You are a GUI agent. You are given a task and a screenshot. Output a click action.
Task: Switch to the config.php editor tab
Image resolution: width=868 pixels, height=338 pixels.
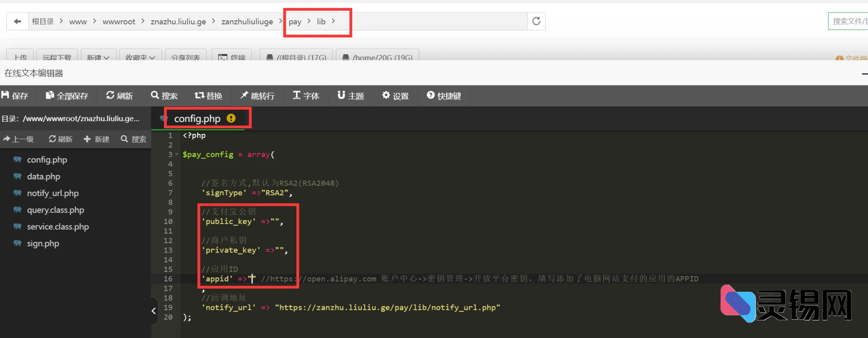[x=198, y=119]
